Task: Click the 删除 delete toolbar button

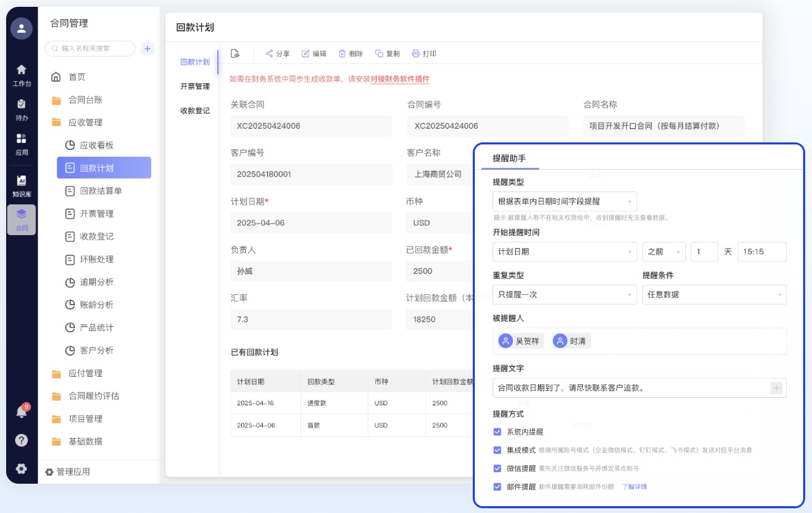Action: coord(351,54)
